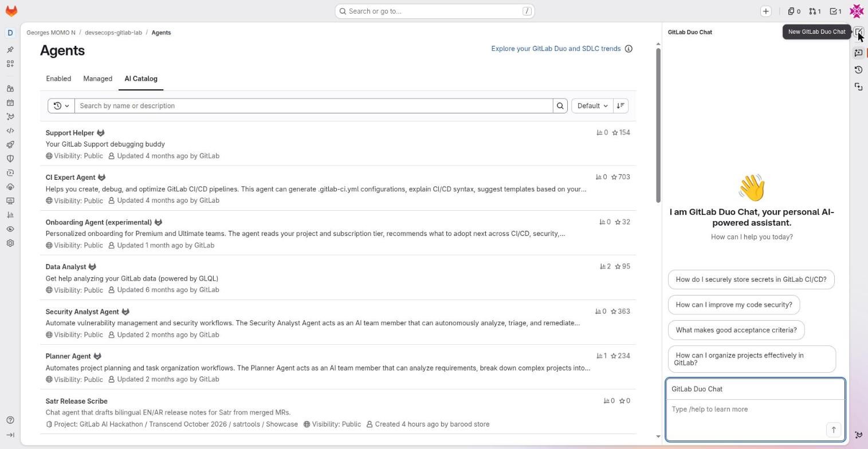Open the Analyze chart sidebar icon

[10, 215]
